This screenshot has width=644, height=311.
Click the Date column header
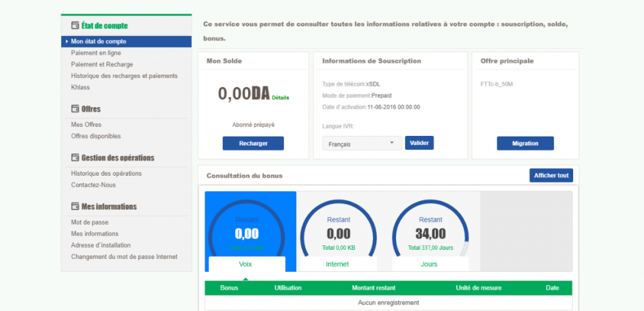(x=552, y=288)
